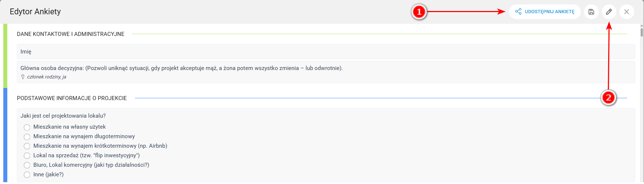
Task: Select "Lokal na sprzedaż" flip option
Action: pos(27,156)
